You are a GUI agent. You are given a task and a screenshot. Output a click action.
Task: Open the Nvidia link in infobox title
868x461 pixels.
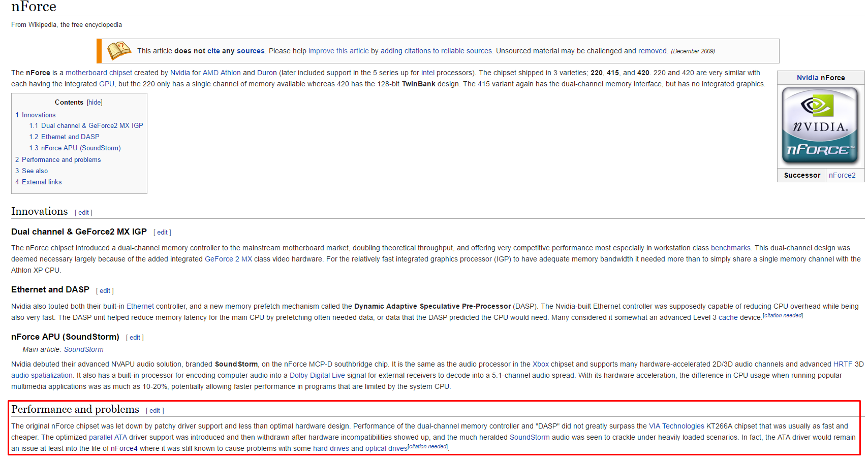coord(808,78)
